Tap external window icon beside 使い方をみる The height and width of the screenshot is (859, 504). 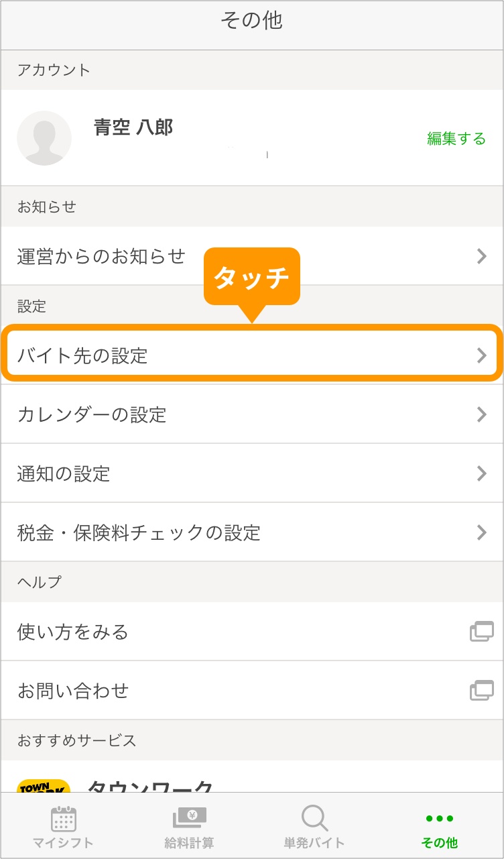[x=481, y=632]
